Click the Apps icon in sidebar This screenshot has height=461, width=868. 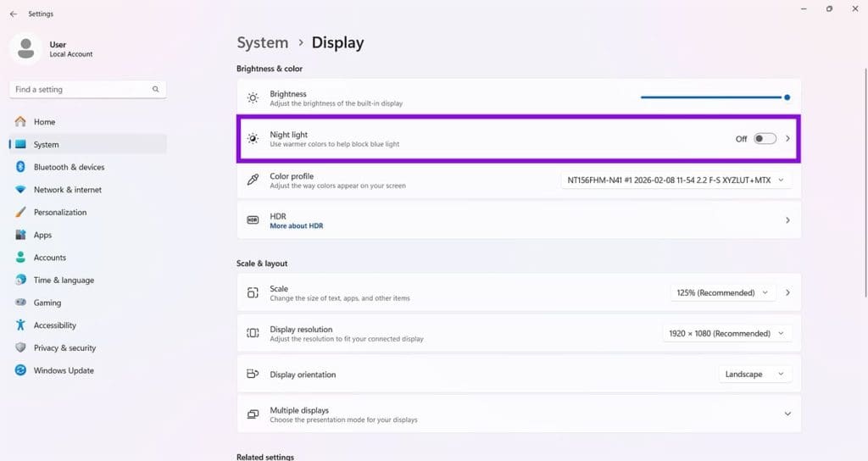tap(20, 235)
